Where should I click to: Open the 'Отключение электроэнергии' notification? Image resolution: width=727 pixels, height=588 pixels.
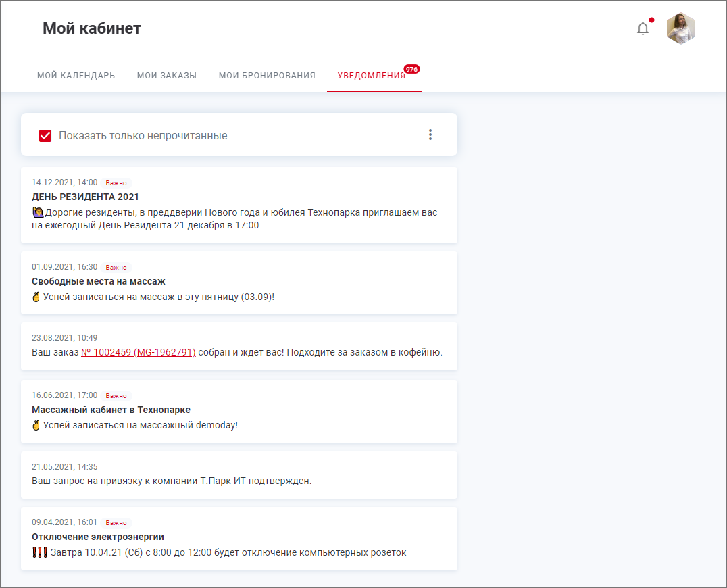coord(97,537)
